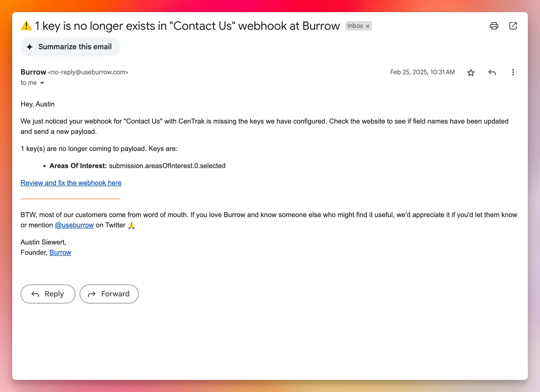Click the bold 'Areas Of Interest:' label
Viewport: 540px width, 392px height.
pos(78,166)
